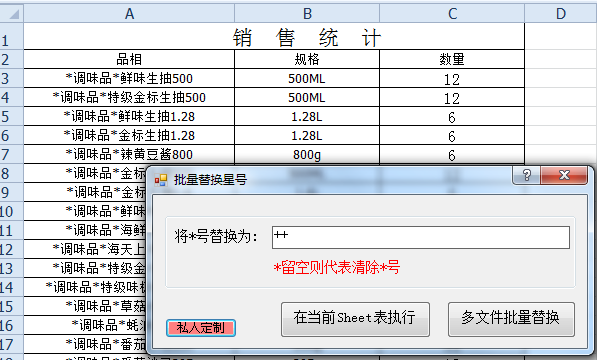The image size is (597, 360).
Task: Click the 500ML cell in row 3
Action: [307, 78]
